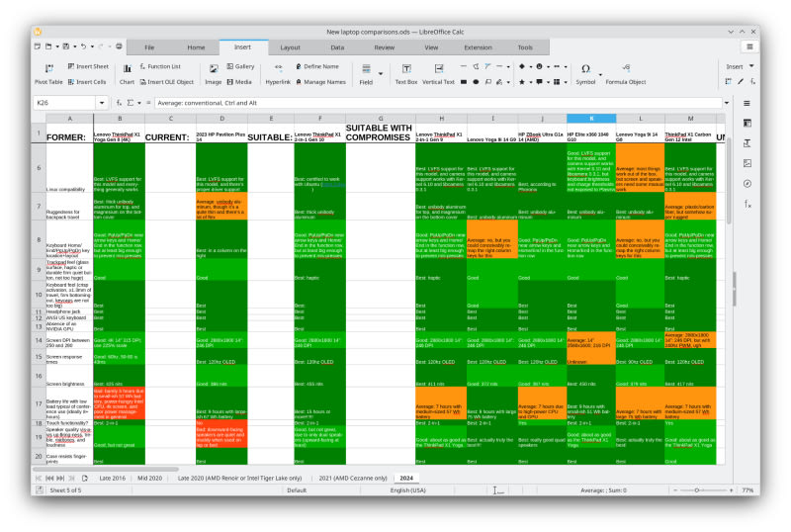Viewport: 791px width, 532px height.
Task: Open the Review tab
Action: (385, 46)
